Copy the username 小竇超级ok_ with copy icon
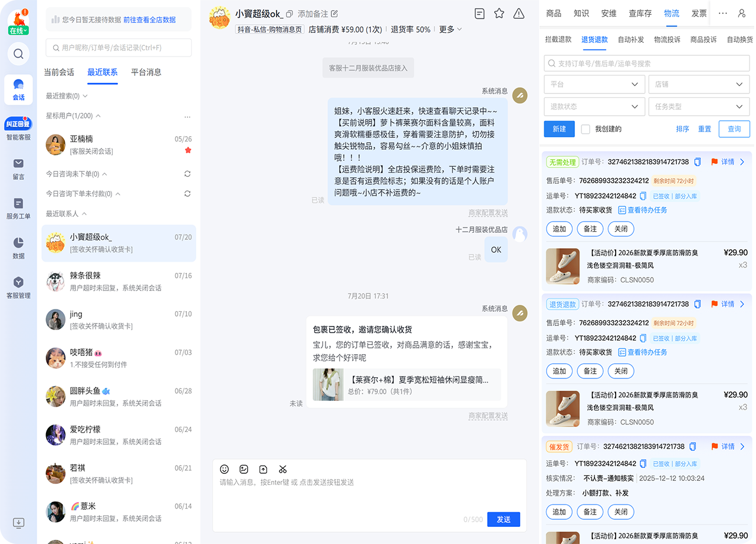Viewport: 756px width, 544px height. coord(290,14)
